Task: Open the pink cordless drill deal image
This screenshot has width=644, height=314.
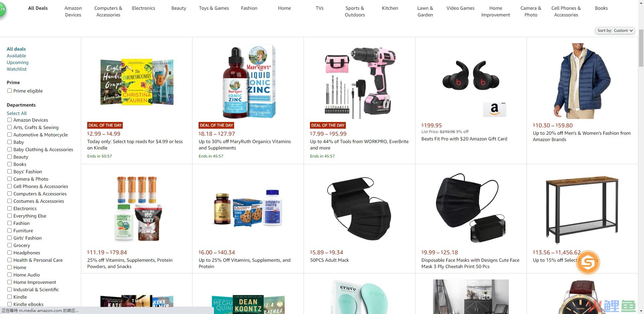Action: coord(360,83)
